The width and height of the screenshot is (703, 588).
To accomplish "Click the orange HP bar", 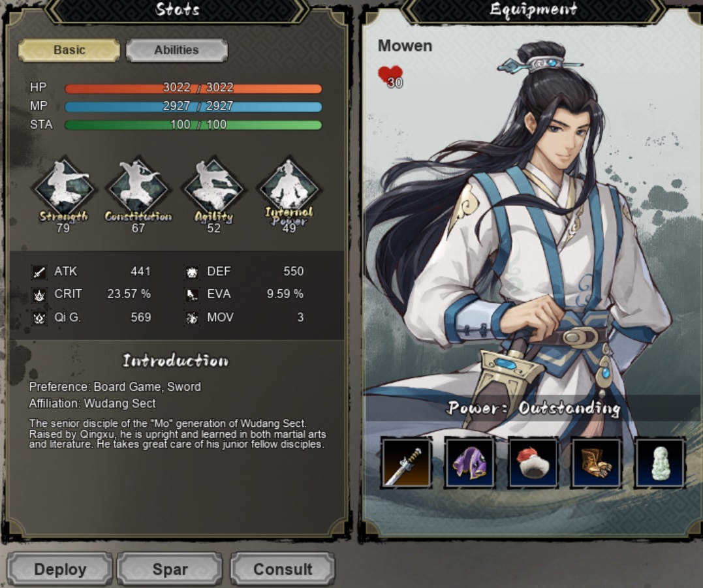I will (193, 88).
